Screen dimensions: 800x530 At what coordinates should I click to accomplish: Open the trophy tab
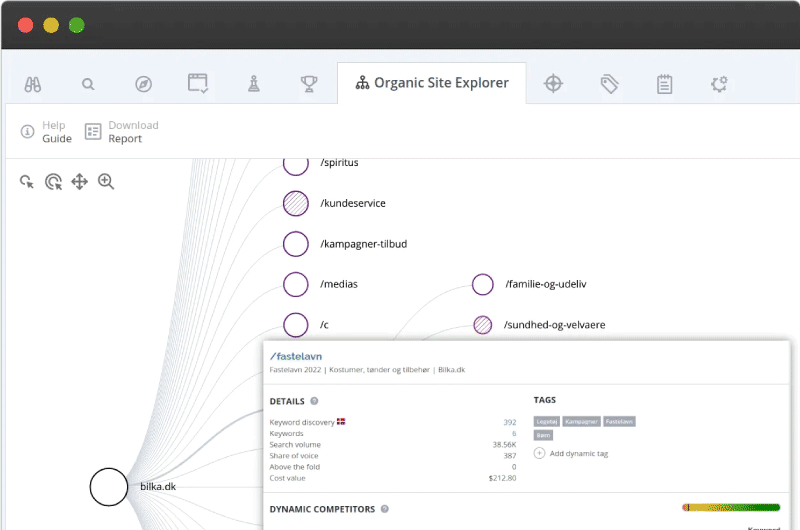(x=309, y=84)
